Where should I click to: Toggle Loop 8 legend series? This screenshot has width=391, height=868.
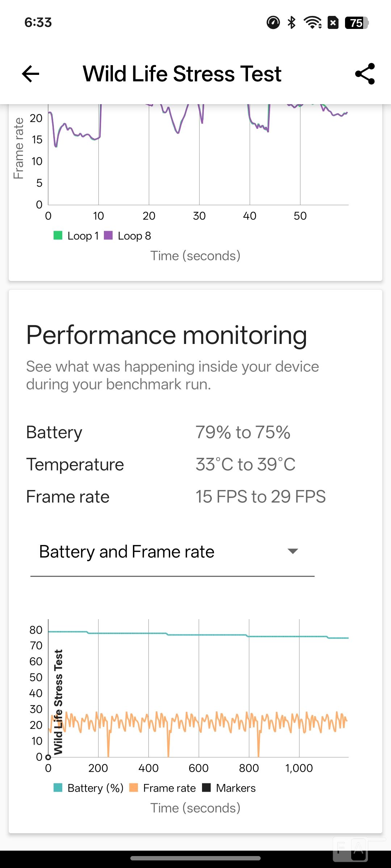click(x=127, y=236)
